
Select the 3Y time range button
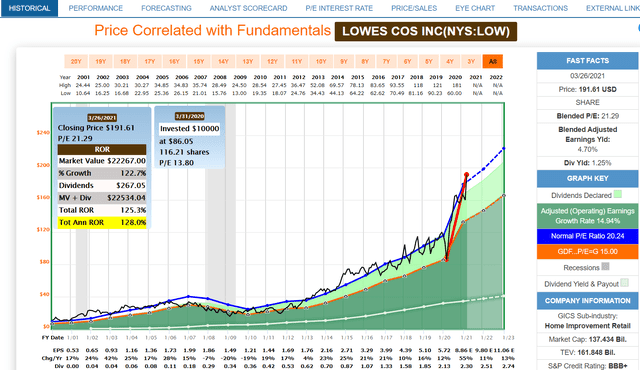click(x=471, y=62)
